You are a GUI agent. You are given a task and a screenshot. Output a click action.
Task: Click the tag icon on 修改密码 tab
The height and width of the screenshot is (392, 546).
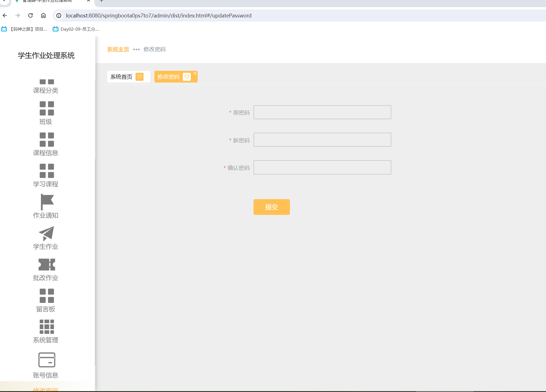(x=187, y=77)
